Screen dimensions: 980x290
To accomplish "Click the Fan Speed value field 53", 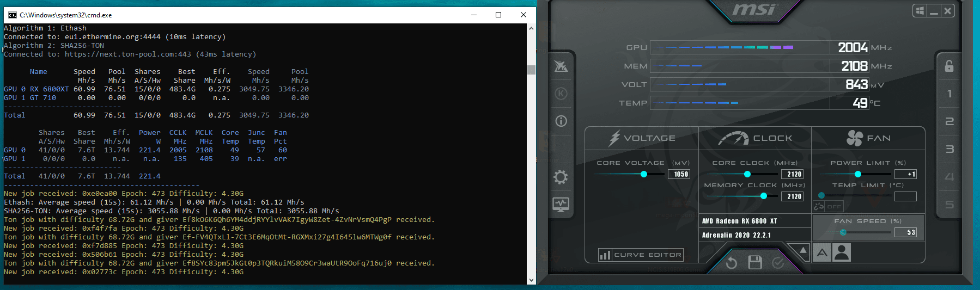I will (906, 232).
